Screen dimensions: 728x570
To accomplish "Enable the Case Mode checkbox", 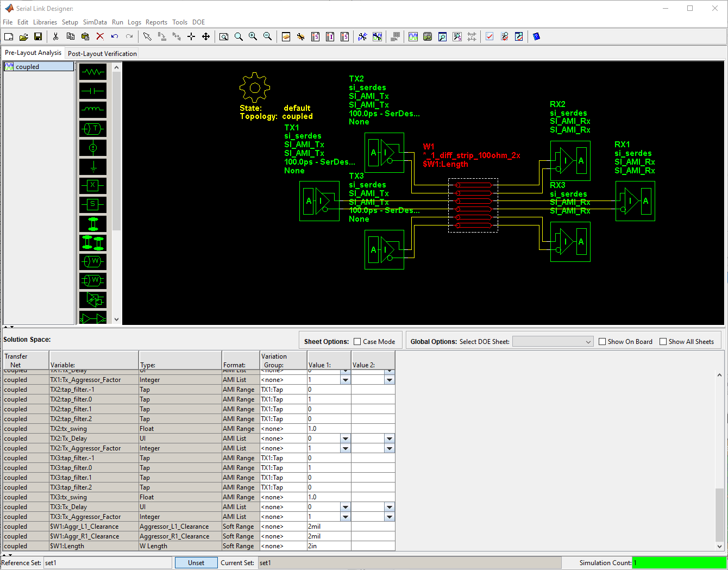I will [357, 342].
